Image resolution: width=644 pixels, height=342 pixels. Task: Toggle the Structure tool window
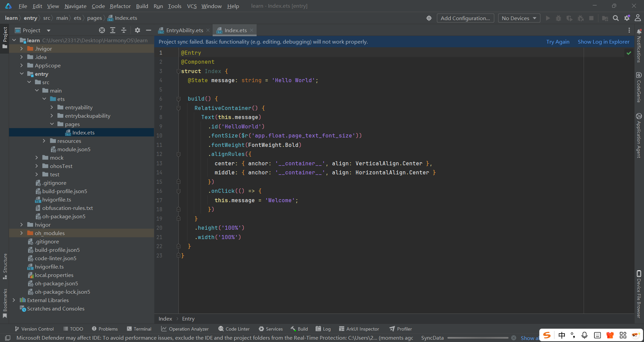[x=5, y=266]
